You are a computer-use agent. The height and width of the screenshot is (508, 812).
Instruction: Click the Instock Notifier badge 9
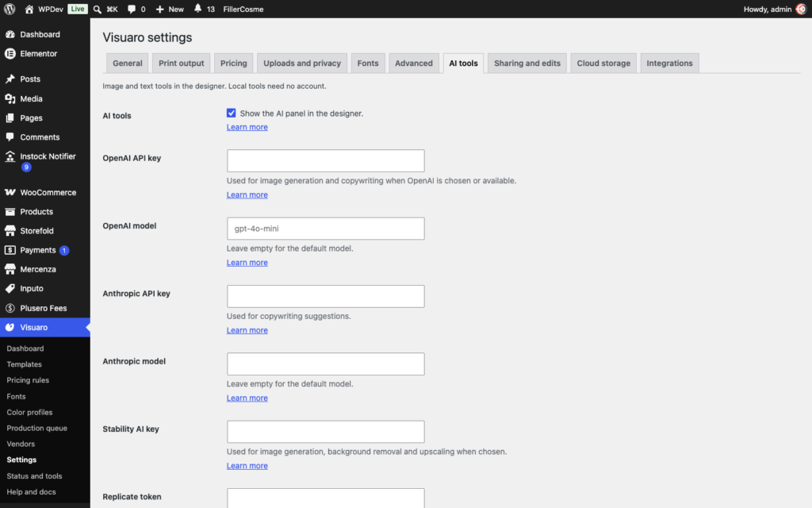click(26, 167)
